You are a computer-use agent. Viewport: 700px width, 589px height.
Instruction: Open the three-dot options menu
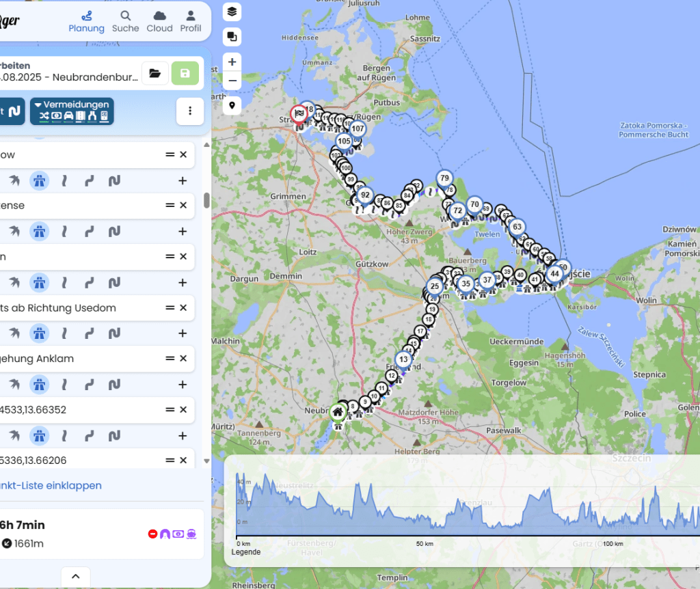click(190, 111)
